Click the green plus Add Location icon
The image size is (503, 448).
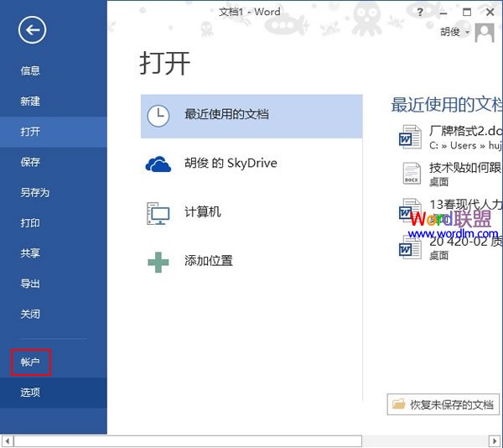[158, 263]
